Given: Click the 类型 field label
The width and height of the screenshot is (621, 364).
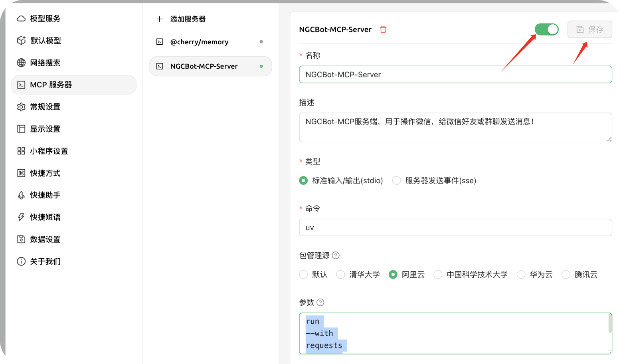Looking at the screenshot, I should click(312, 161).
